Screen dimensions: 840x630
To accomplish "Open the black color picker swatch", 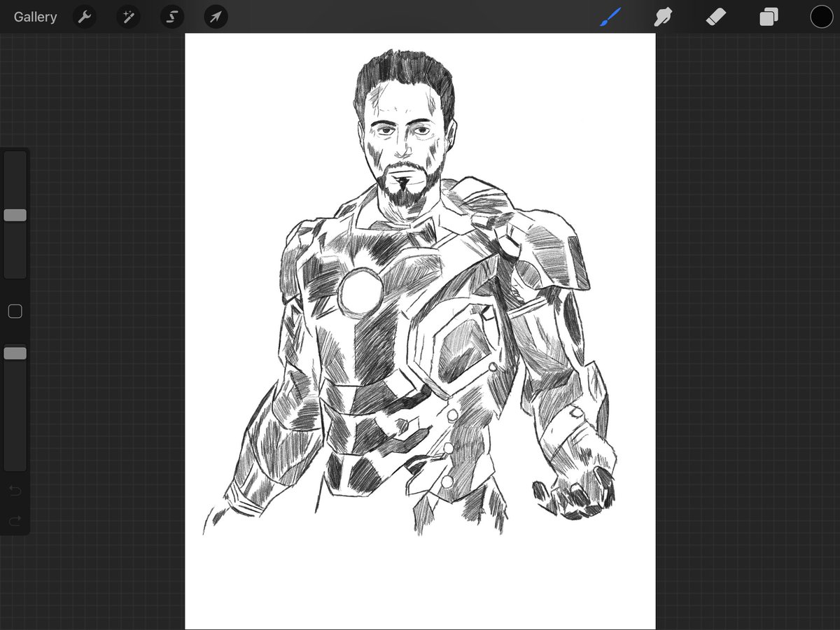I will tap(821, 17).
